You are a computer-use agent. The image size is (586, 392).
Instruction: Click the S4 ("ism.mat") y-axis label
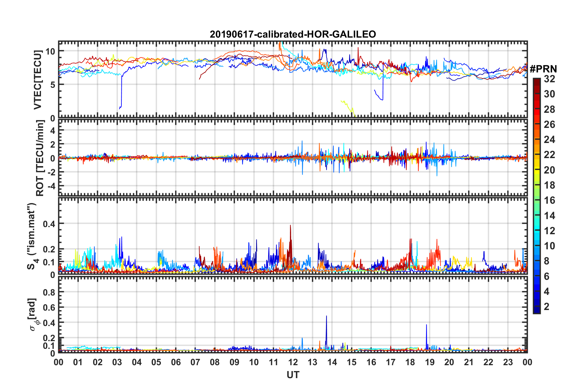(x=32, y=236)
